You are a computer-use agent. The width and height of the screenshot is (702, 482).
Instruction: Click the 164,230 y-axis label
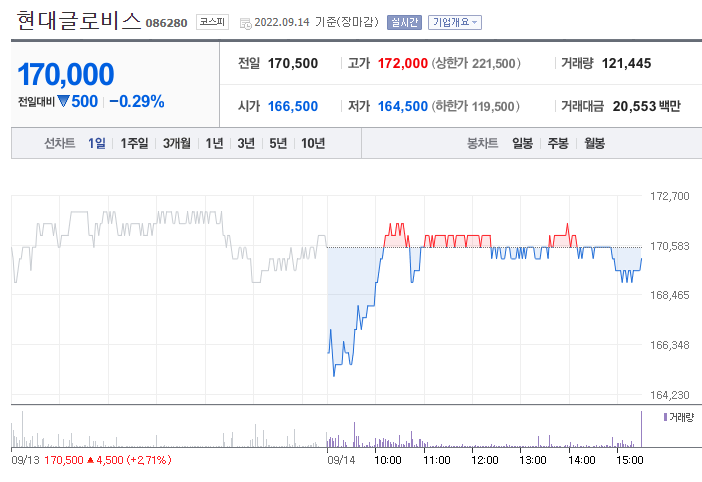coord(669,395)
